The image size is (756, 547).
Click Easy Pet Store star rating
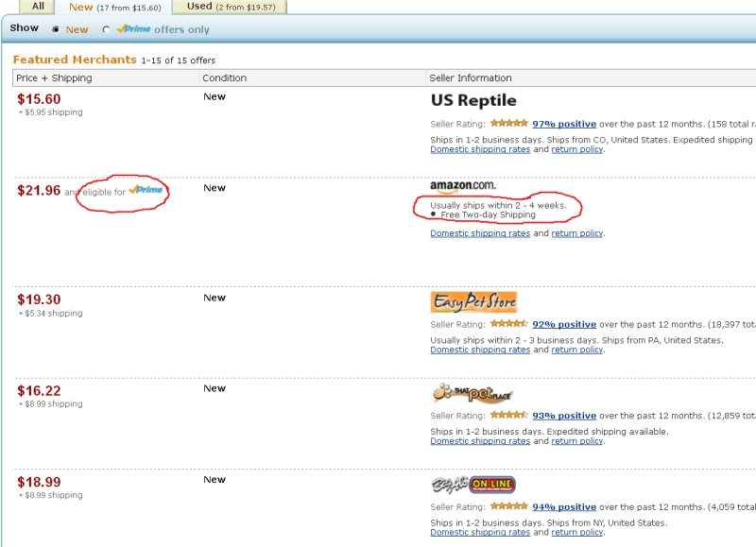pos(509,324)
